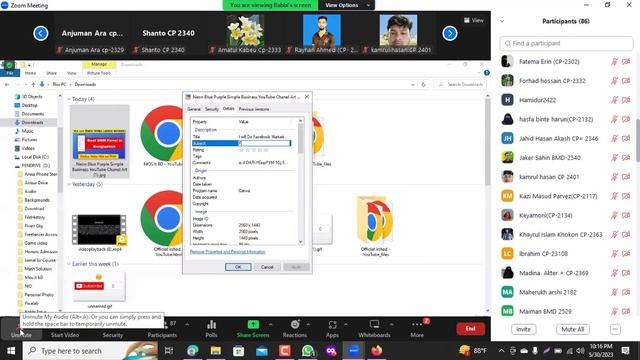Image resolution: width=640 pixels, height=360 pixels.
Task: Open Home ribbon tab in Explorer
Action: click(x=30, y=73)
